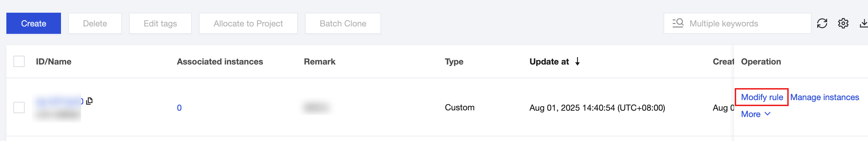
Task: Tick the select-all header checkbox
Action: click(19, 61)
